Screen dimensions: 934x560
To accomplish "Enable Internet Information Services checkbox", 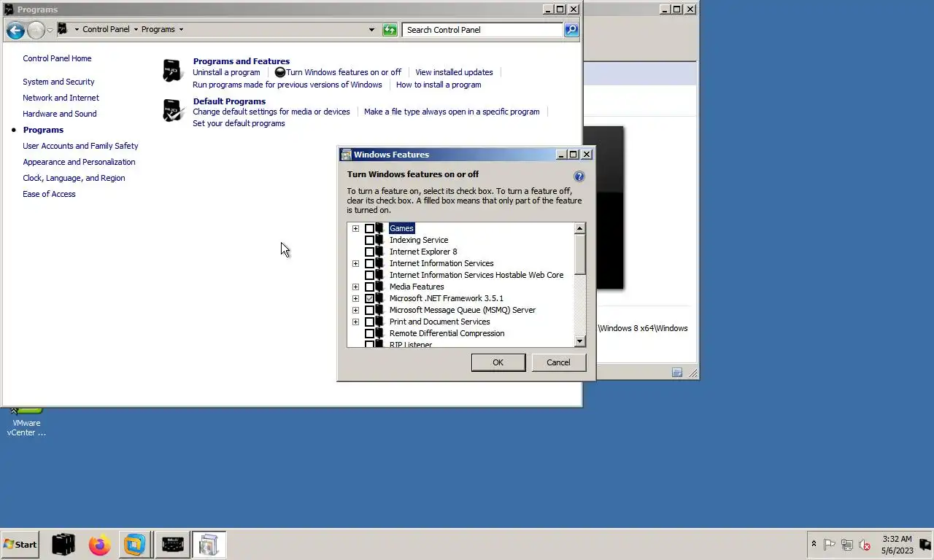I will click(369, 263).
